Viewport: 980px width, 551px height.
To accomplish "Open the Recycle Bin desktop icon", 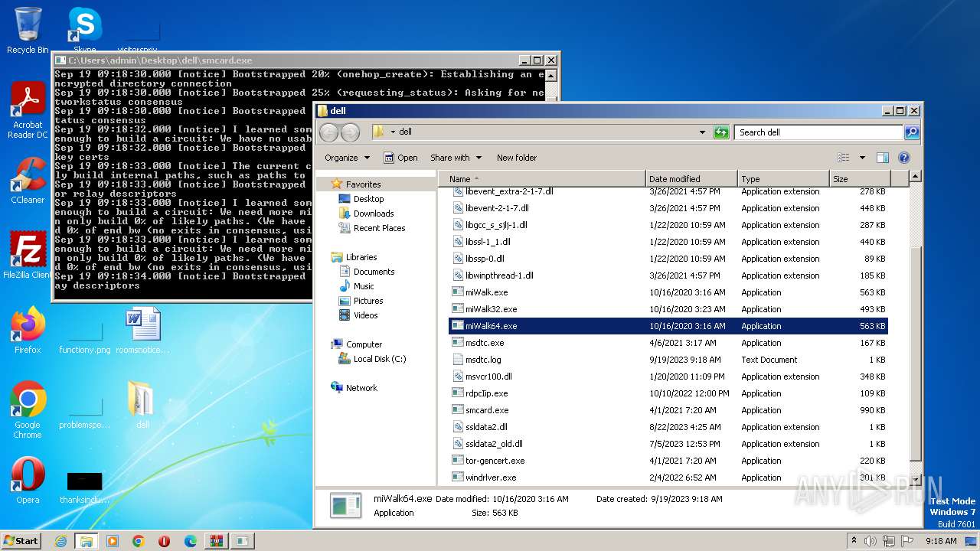I will (x=28, y=29).
